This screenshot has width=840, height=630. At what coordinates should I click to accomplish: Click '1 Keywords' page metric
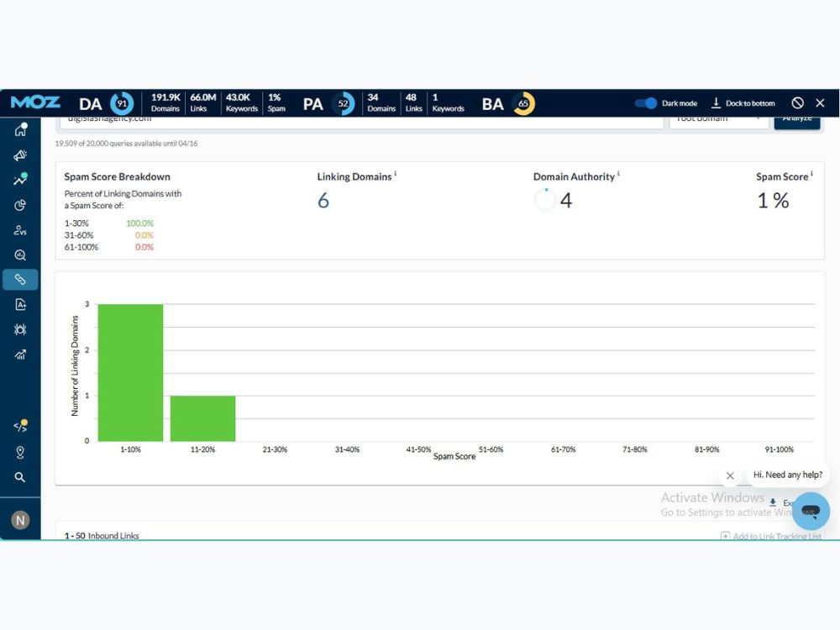448,102
